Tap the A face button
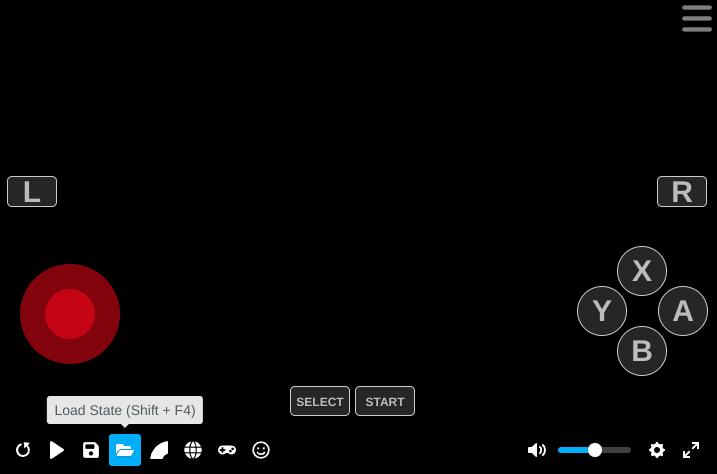The width and height of the screenshot is (717, 474). click(x=683, y=311)
